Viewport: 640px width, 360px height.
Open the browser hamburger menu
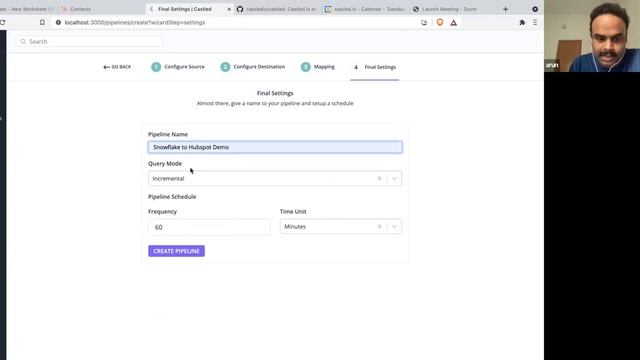tap(535, 23)
